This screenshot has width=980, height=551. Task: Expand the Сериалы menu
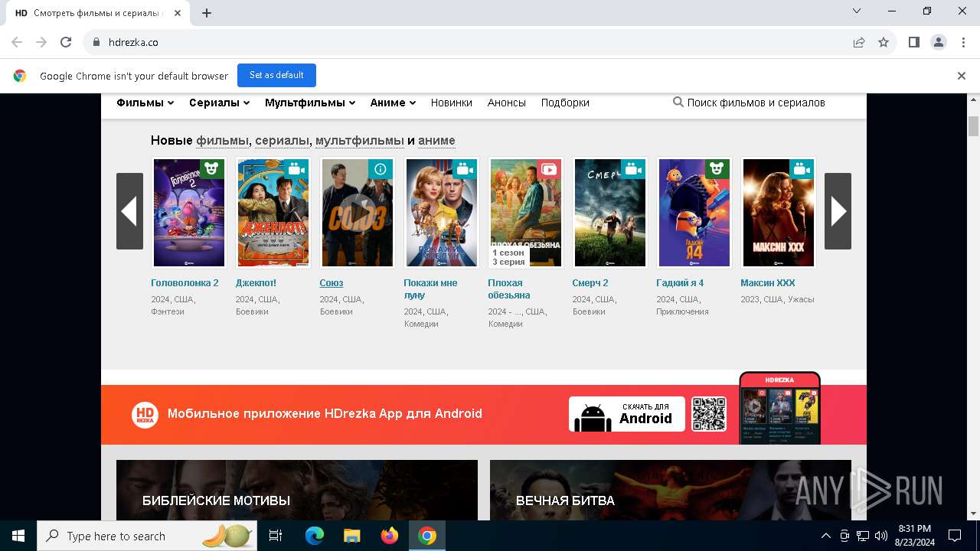point(220,103)
